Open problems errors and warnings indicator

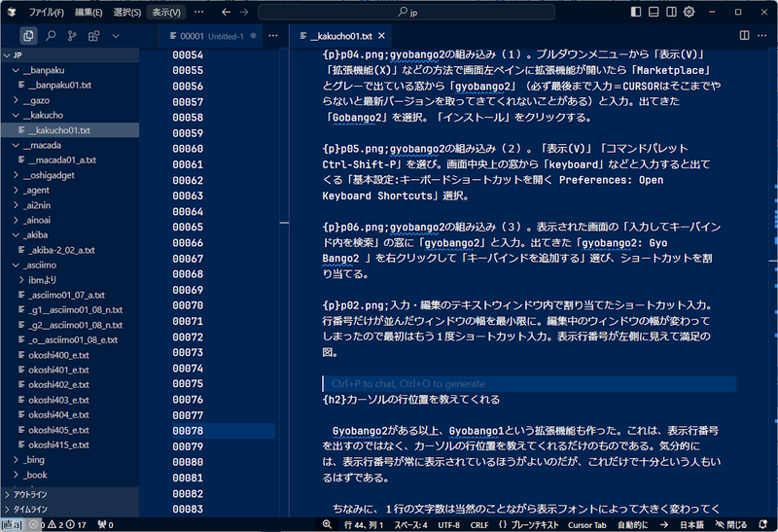(x=59, y=524)
